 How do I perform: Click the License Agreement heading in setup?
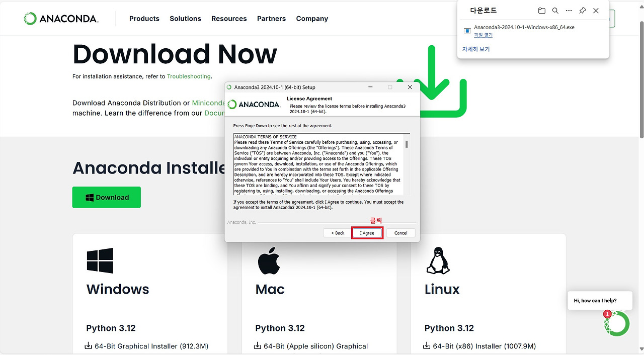click(x=309, y=99)
